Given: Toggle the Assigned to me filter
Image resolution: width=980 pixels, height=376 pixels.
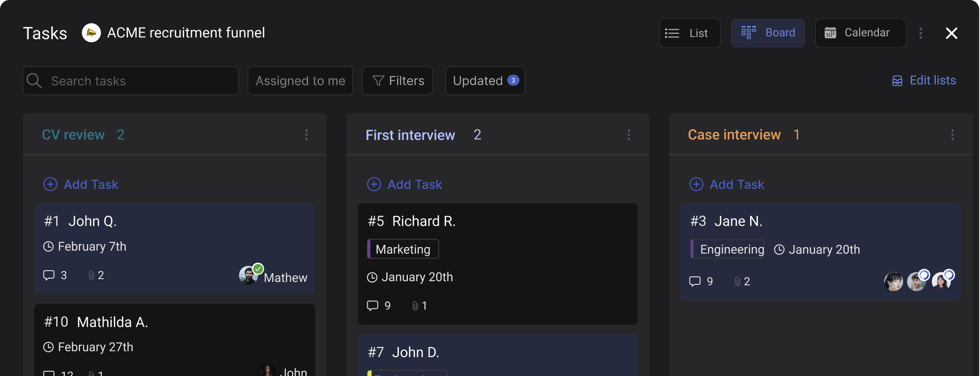Looking at the screenshot, I should point(300,81).
